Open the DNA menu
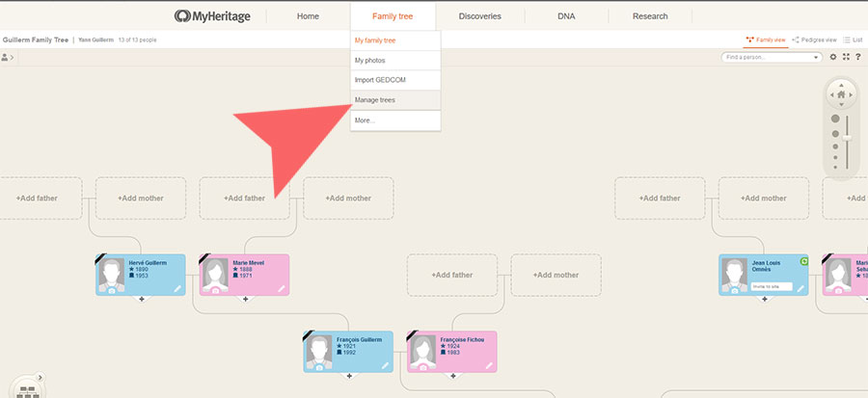Viewport: 868px width, 398px height. (566, 16)
